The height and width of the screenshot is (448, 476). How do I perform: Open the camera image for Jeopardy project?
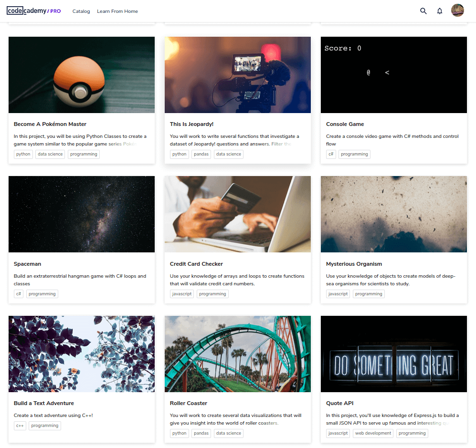(238, 75)
